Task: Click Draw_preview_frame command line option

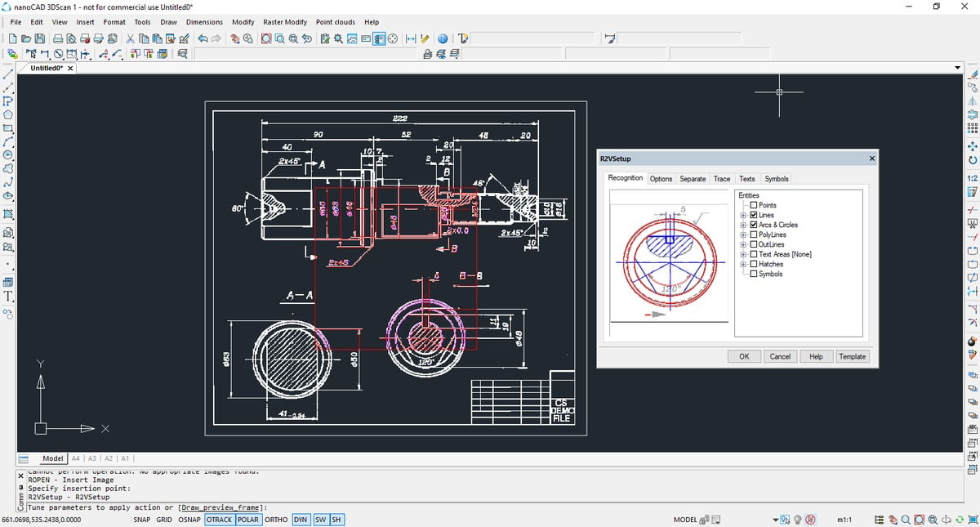Action: 219,507
